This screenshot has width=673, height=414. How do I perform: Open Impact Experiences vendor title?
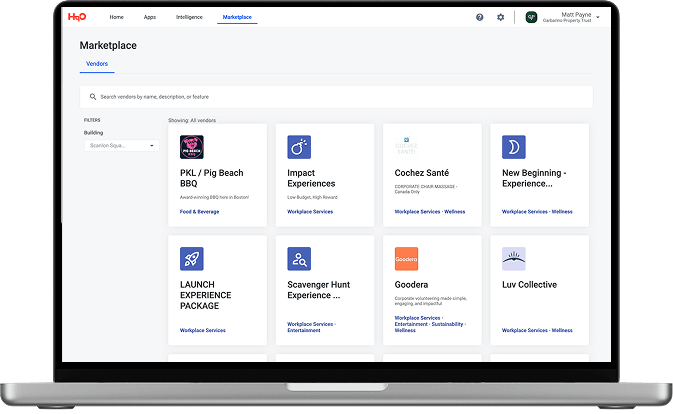pyautogui.click(x=311, y=178)
